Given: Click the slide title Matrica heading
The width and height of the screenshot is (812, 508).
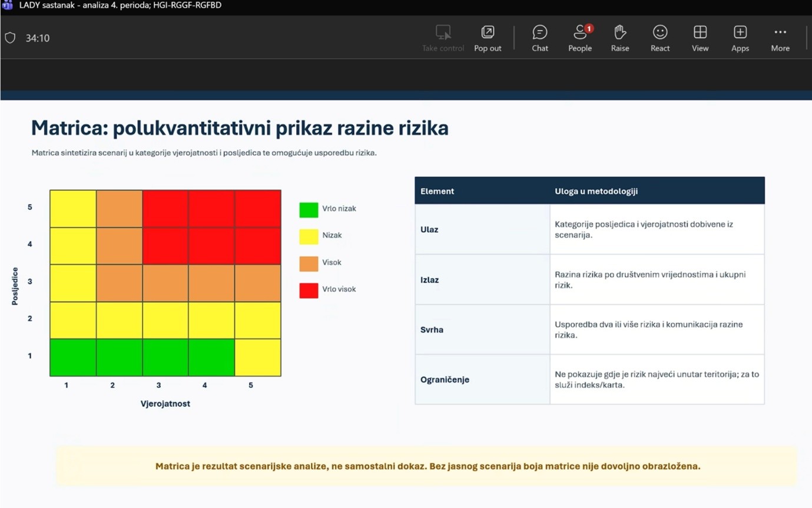Looking at the screenshot, I should coord(240,127).
